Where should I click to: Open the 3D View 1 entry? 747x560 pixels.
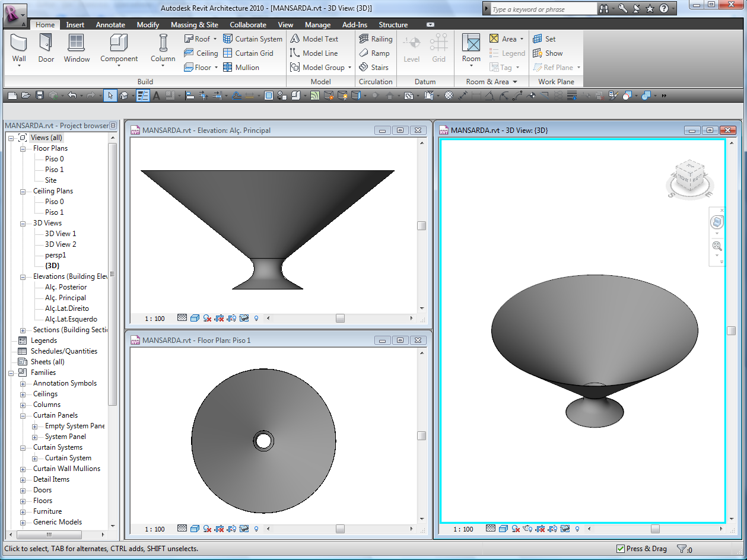pos(61,234)
